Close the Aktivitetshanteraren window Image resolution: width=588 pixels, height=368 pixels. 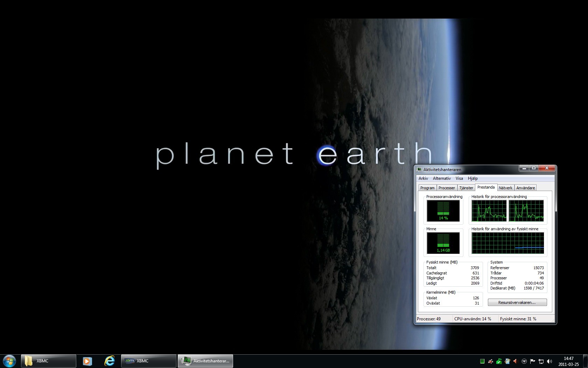pyautogui.click(x=547, y=168)
